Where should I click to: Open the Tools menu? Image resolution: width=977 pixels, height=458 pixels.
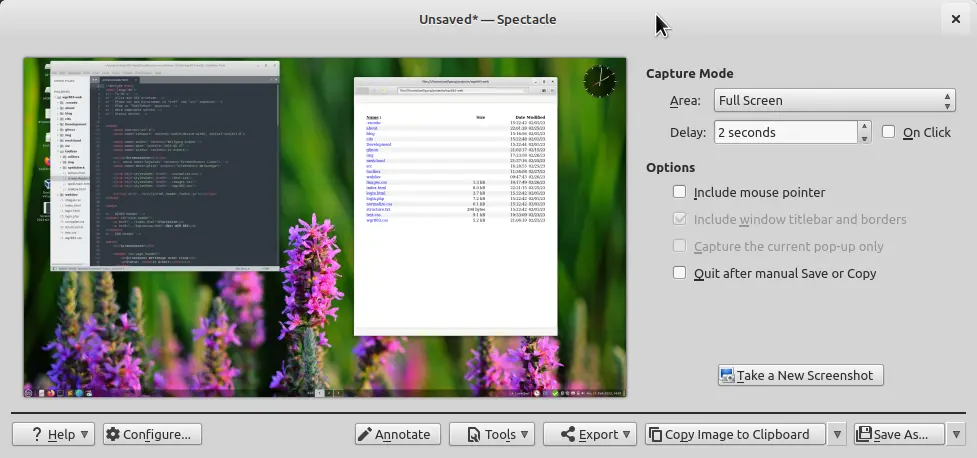coord(490,435)
